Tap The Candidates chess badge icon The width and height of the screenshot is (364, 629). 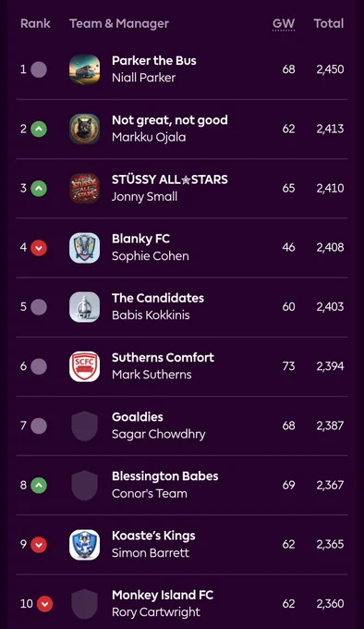[84, 307]
